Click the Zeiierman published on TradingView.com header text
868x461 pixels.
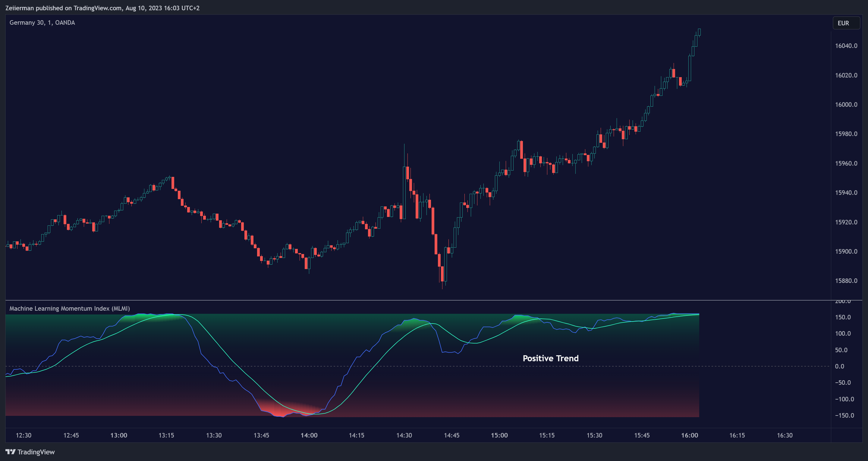102,8
